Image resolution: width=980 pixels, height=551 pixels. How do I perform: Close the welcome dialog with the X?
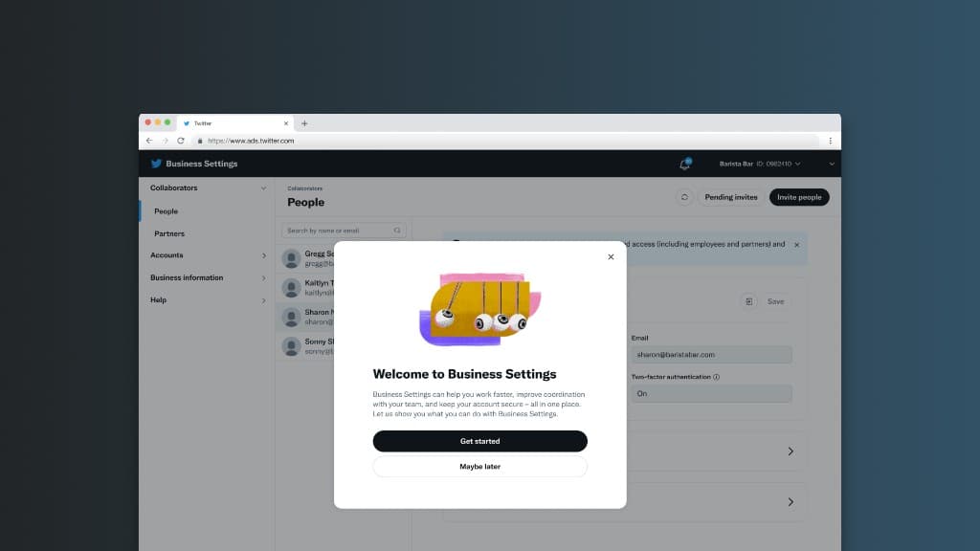(x=611, y=256)
